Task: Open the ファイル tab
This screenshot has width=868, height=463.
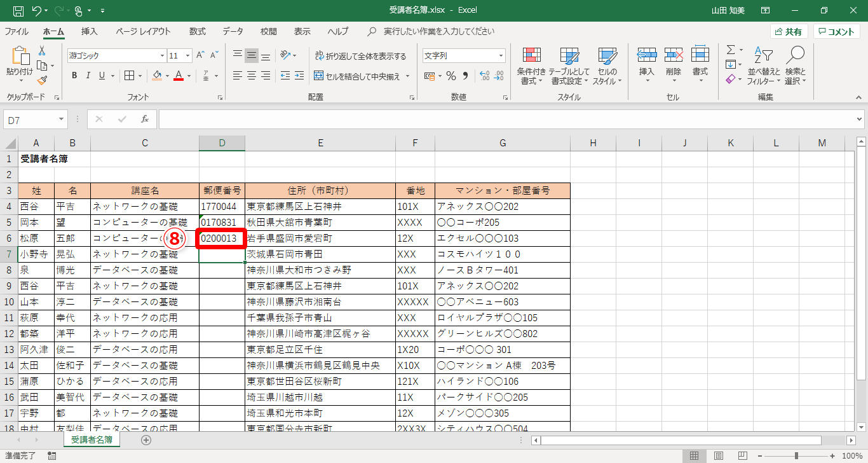Action: (x=17, y=31)
